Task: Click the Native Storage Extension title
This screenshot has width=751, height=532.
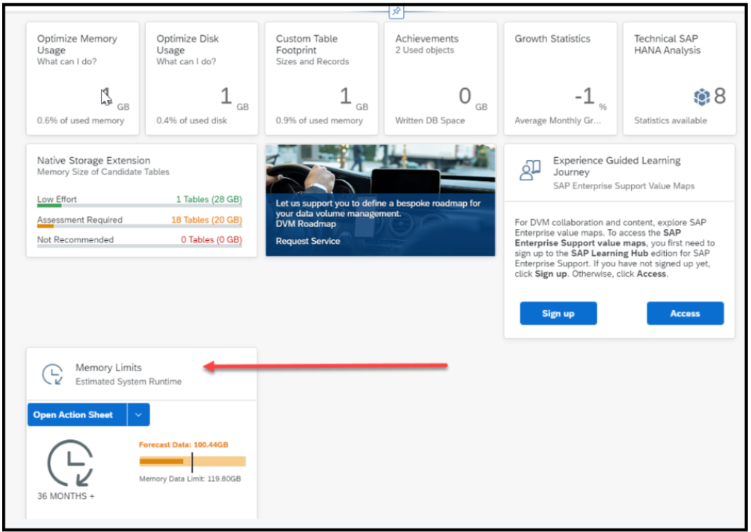Action: 94,160
